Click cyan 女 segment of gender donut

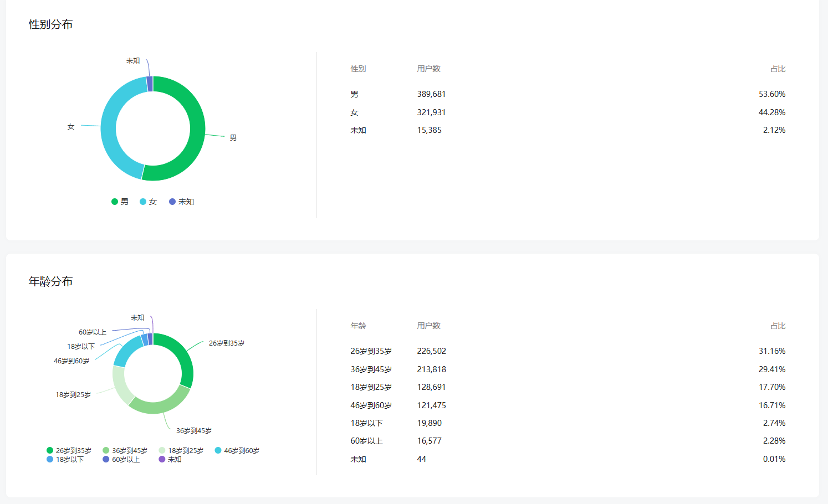[109, 127]
